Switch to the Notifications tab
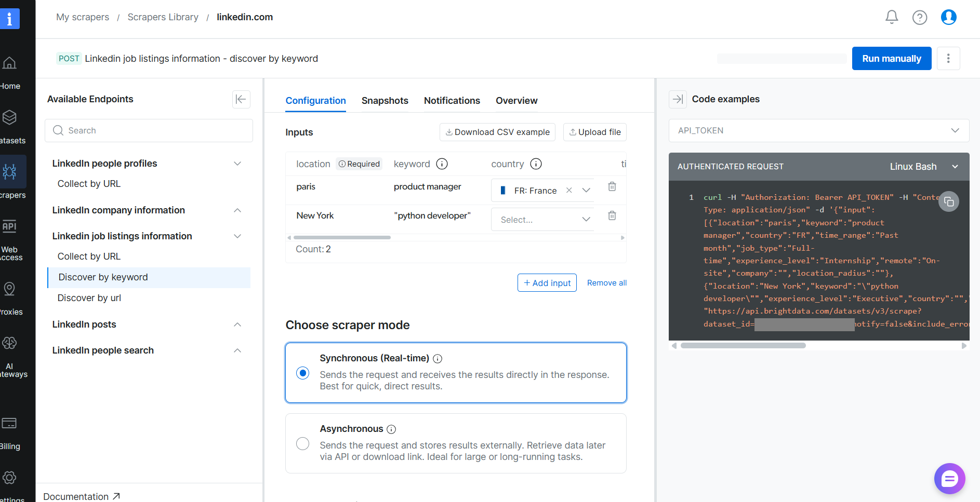This screenshot has height=502, width=980. click(452, 101)
